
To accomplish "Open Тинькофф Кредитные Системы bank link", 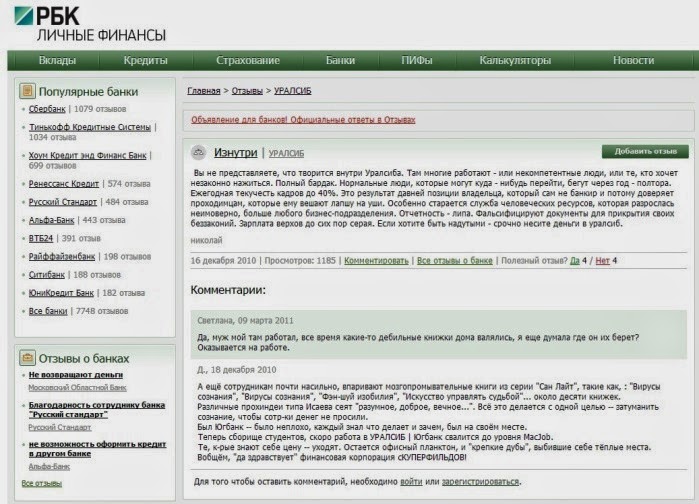I will click(90, 127).
